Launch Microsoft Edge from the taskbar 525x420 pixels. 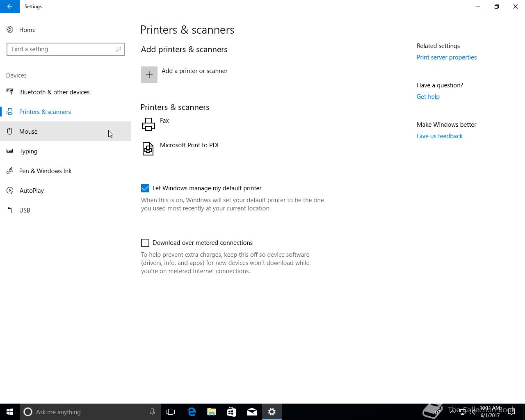[x=192, y=412]
